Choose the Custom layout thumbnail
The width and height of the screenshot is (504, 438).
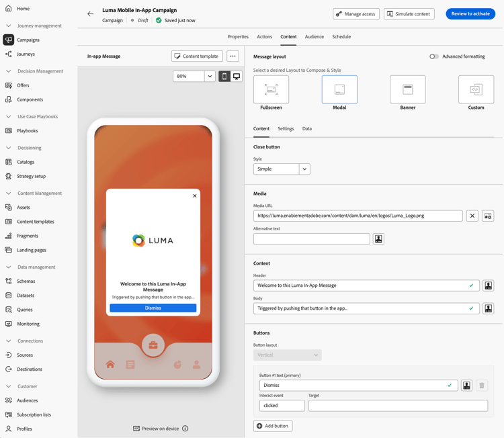(476, 89)
